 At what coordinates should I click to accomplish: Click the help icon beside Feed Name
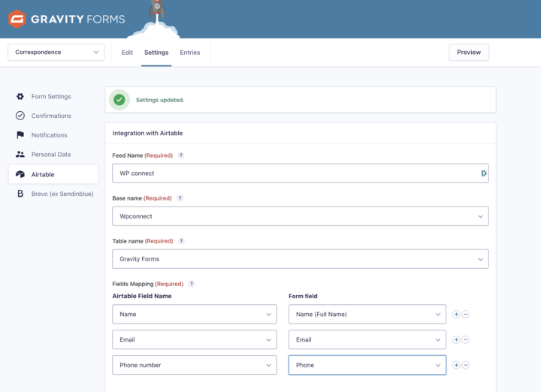[181, 155]
